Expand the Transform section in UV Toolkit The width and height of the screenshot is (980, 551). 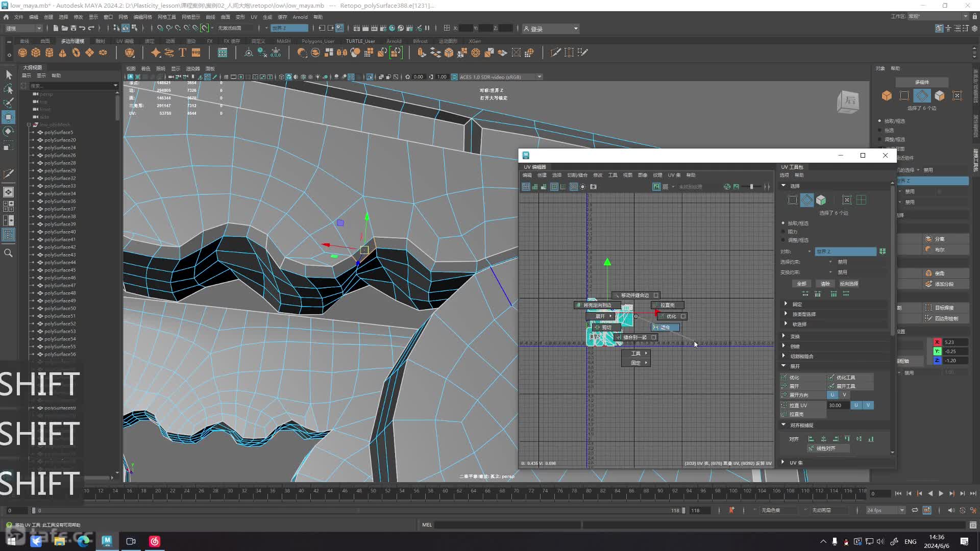click(x=783, y=336)
